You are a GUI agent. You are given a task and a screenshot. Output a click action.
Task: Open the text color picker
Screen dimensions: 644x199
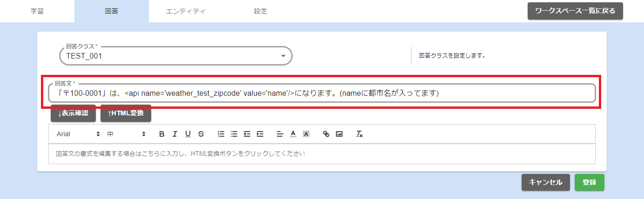point(293,134)
